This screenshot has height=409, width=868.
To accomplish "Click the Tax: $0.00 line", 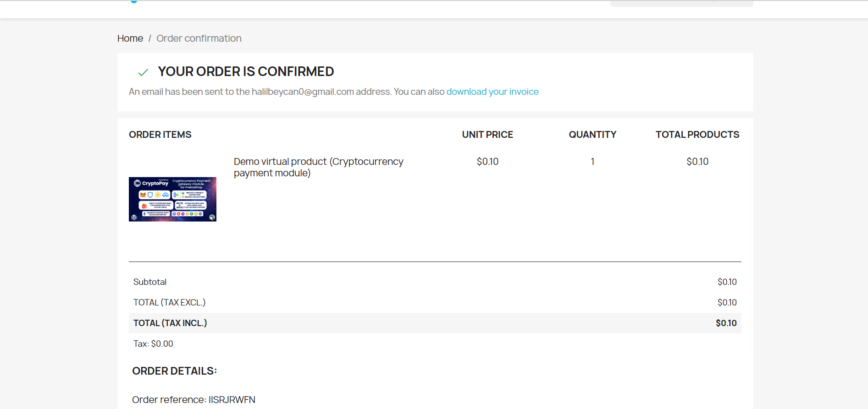I will (153, 344).
